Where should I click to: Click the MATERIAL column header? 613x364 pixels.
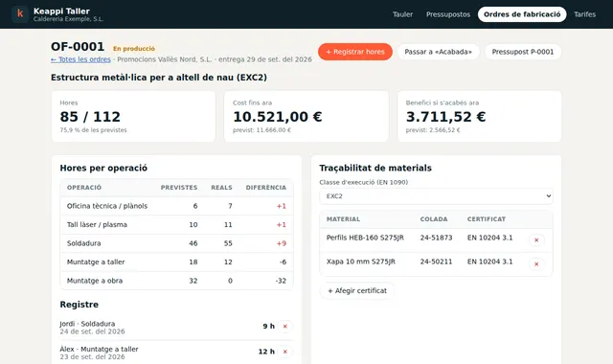coord(343,219)
